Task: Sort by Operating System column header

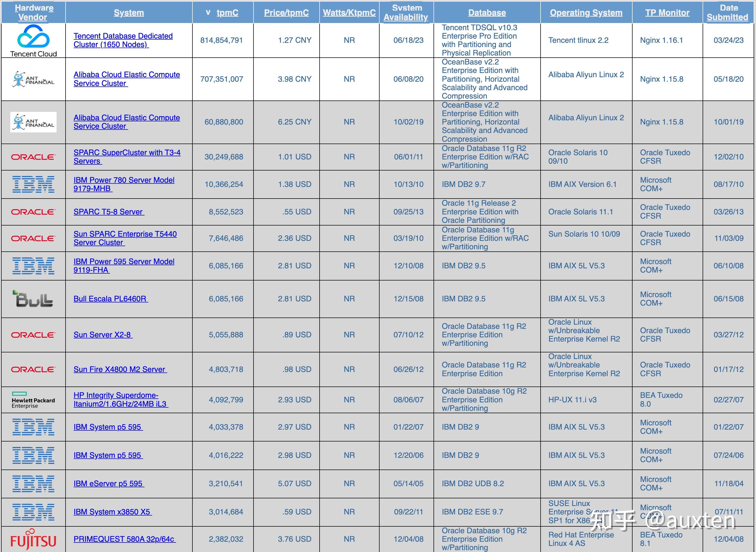Action: [x=586, y=13]
